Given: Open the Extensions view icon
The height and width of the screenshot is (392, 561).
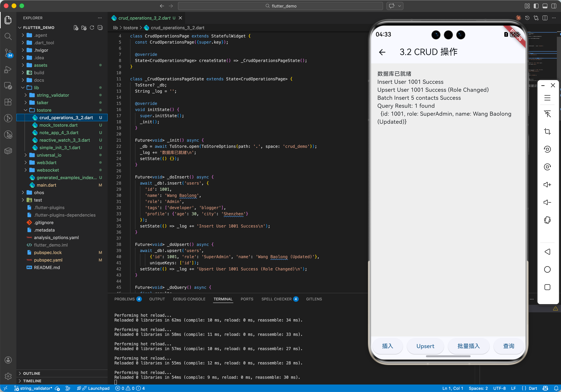Looking at the screenshot, I should point(8,102).
